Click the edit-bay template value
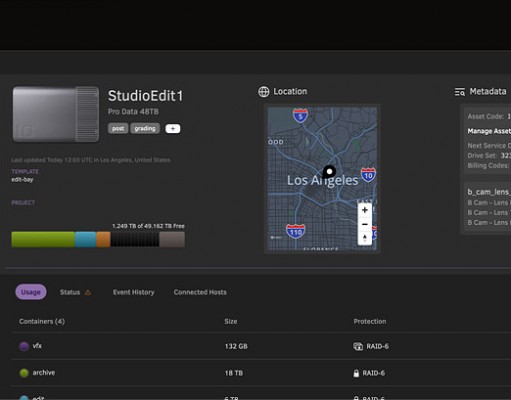Image resolution: width=511 pixels, height=400 pixels. coord(22,180)
